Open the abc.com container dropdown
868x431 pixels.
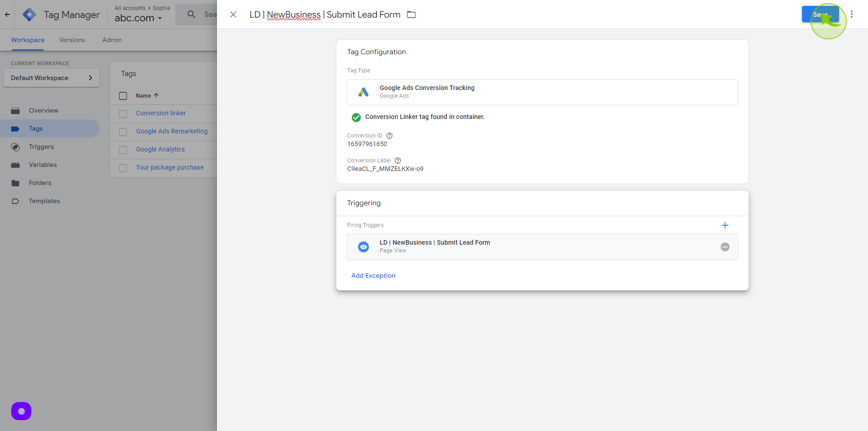(138, 18)
